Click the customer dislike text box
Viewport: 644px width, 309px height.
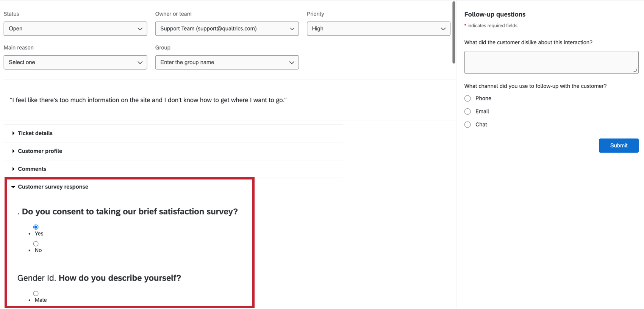click(x=551, y=62)
